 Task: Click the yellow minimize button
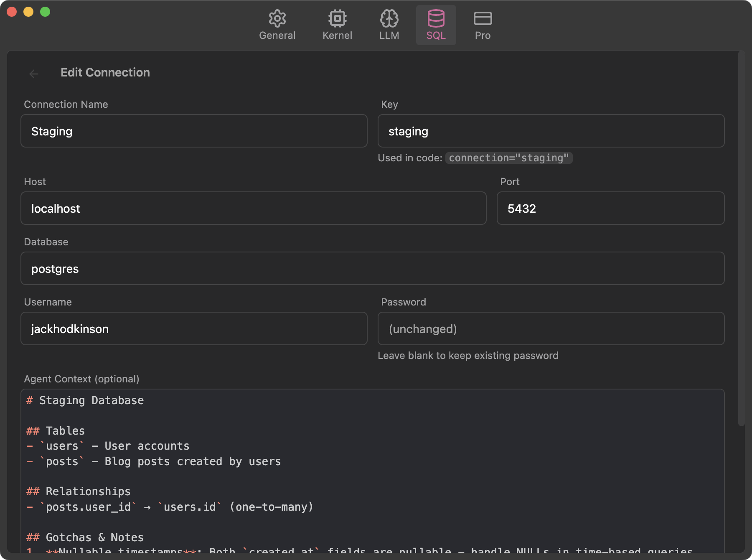point(28,12)
